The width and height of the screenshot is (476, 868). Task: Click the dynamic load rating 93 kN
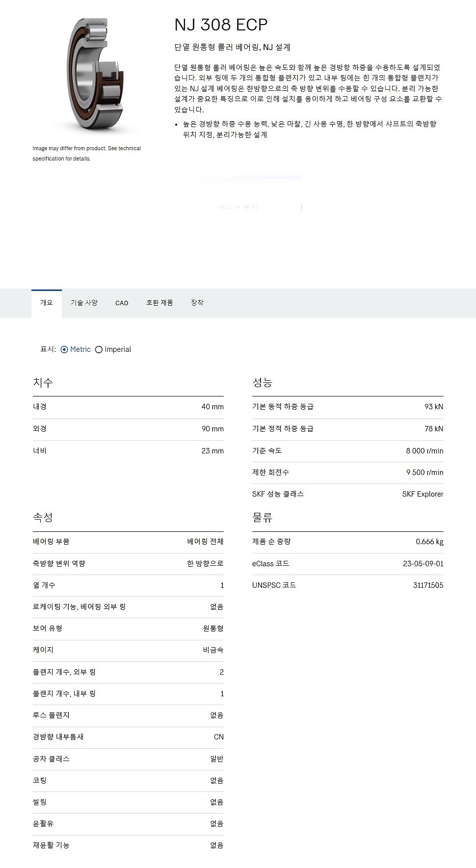(x=434, y=407)
